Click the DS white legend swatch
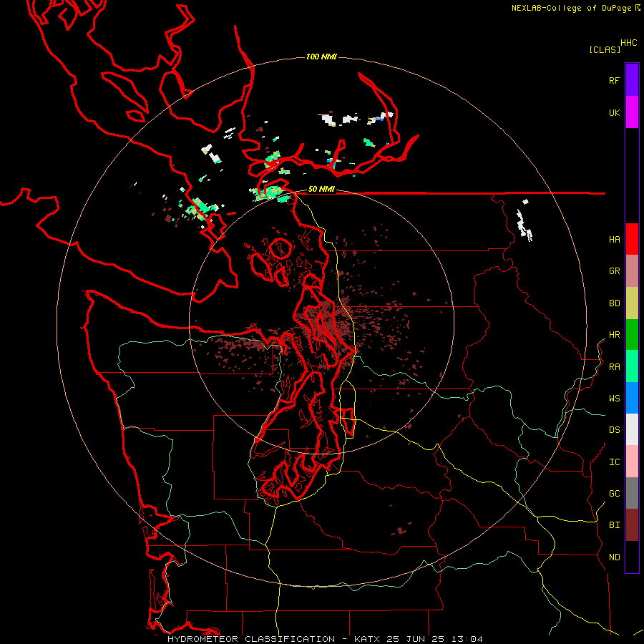Viewport: 644px width, 644px height. click(632, 429)
